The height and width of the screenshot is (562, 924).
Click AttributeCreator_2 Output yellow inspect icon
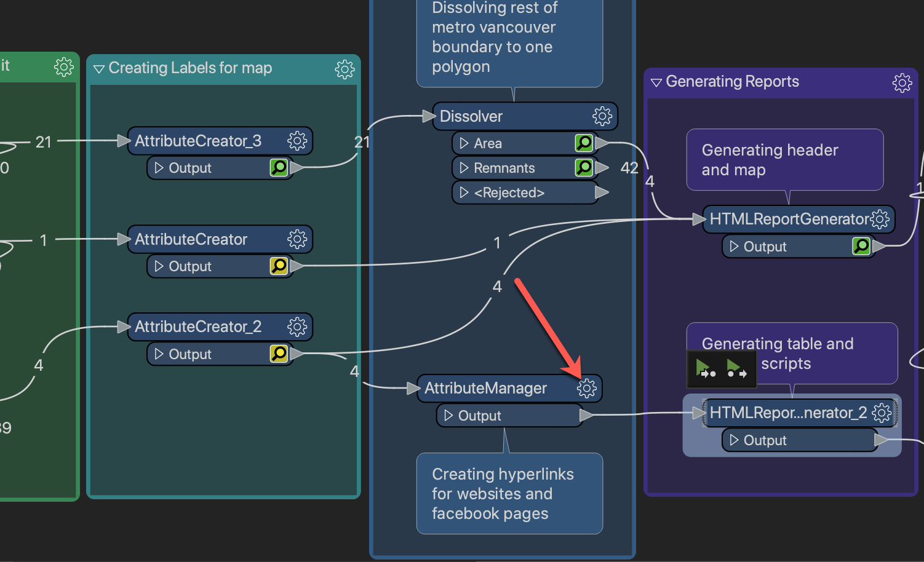click(279, 354)
